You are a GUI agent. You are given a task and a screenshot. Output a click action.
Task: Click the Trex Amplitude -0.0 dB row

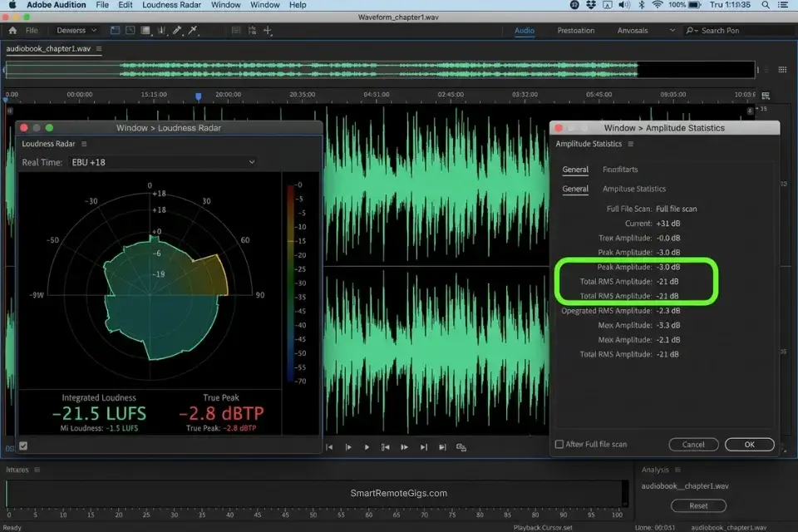639,238
